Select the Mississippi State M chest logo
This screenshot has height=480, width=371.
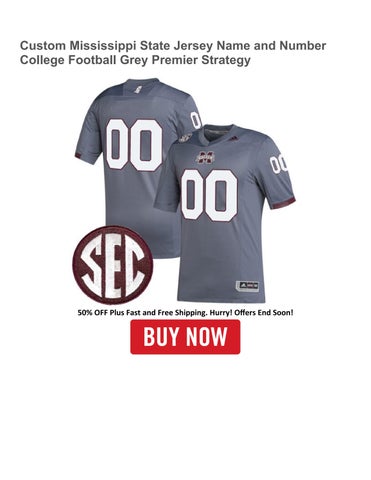tap(205, 158)
